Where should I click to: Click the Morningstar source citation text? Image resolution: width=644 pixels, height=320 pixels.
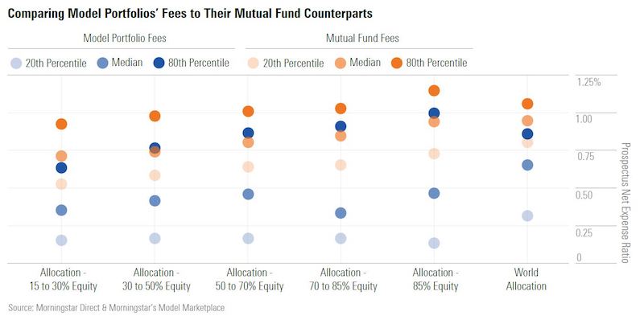(116, 308)
